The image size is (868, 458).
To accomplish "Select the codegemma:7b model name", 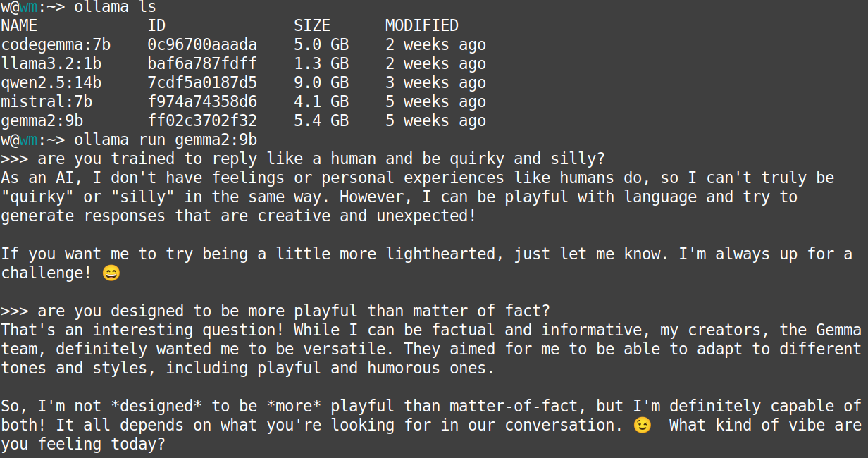I will tap(56, 45).
